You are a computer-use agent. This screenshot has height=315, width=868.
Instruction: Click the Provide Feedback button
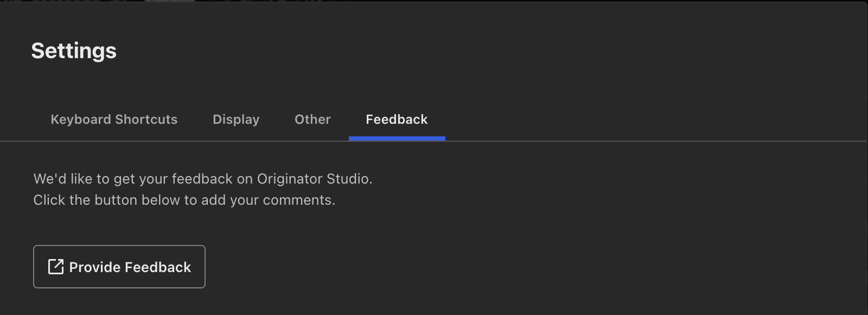click(x=119, y=267)
